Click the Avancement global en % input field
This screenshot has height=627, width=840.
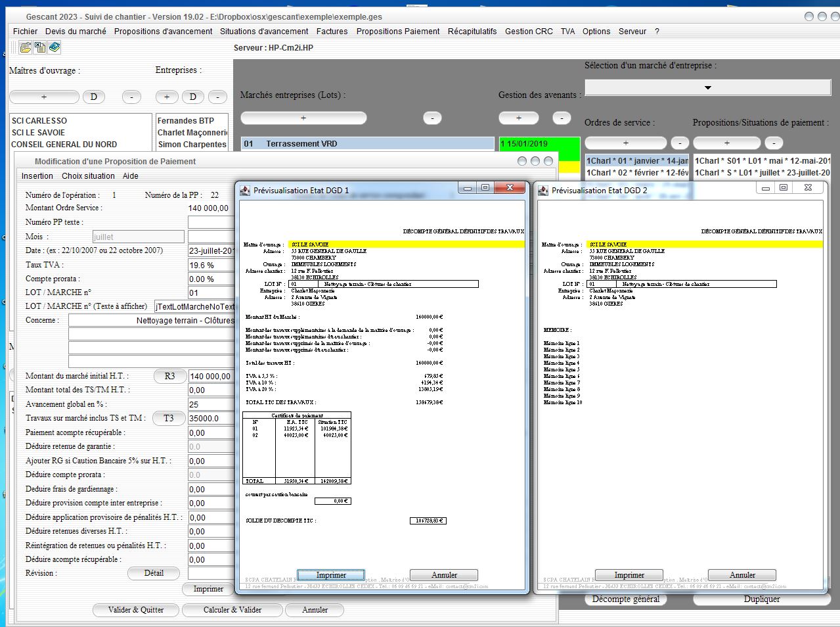[211, 404]
